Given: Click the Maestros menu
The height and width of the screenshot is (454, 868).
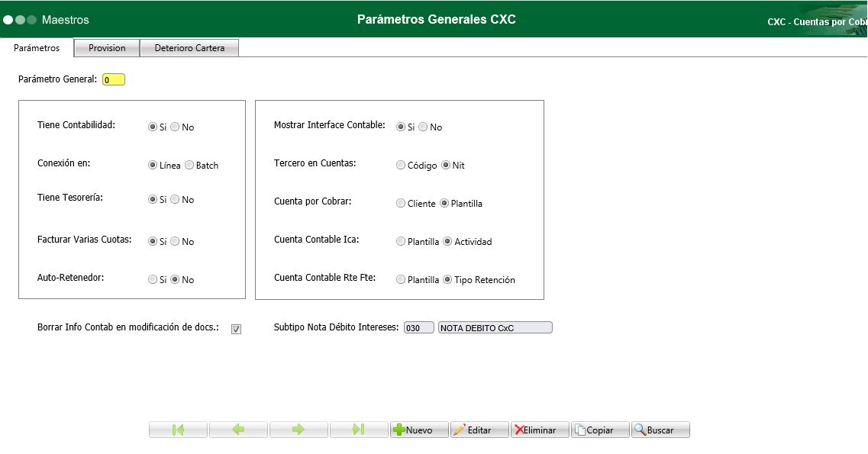Looking at the screenshot, I should (x=65, y=20).
